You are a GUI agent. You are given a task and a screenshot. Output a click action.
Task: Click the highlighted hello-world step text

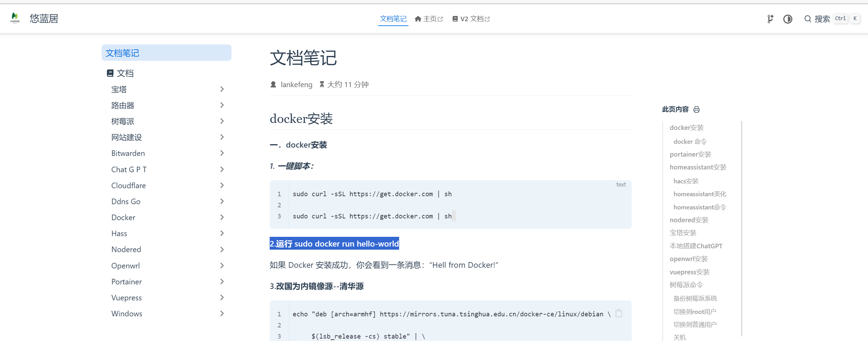click(x=334, y=243)
